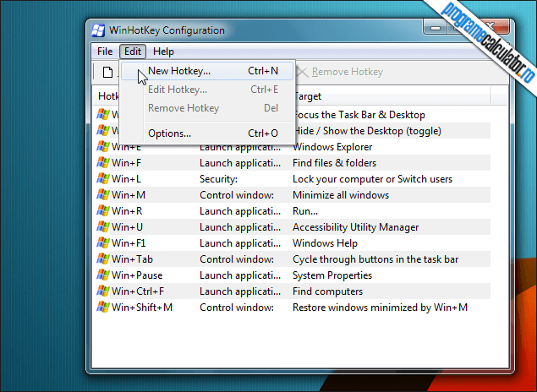This screenshot has width=537, height=392.
Task: Sort by the Hotkey column header
Action: (x=107, y=96)
